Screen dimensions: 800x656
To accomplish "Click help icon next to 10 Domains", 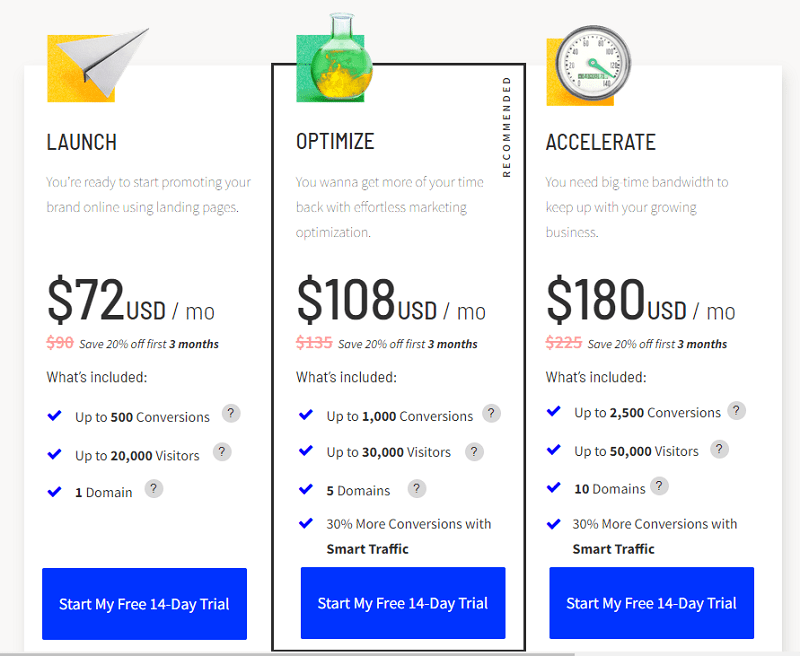I will tap(659, 486).
